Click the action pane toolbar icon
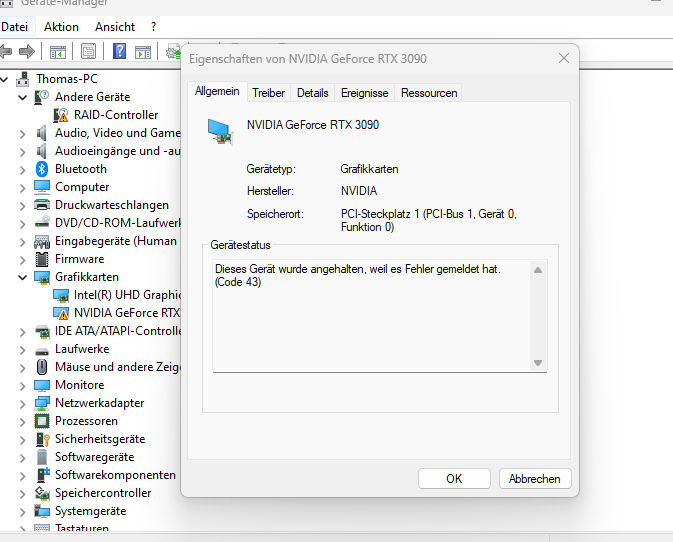The width and height of the screenshot is (673, 542). 143,52
